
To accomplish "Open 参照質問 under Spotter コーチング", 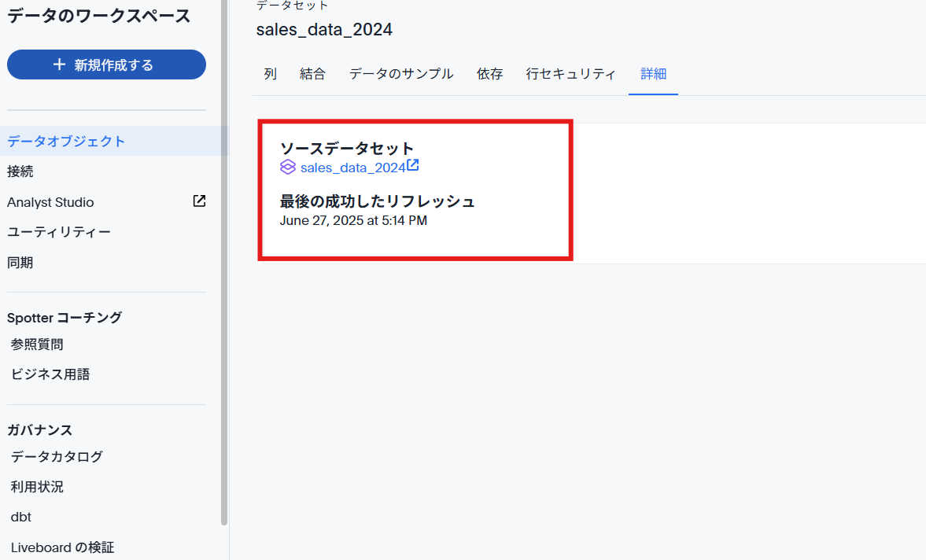I will (x=37, y=344).
